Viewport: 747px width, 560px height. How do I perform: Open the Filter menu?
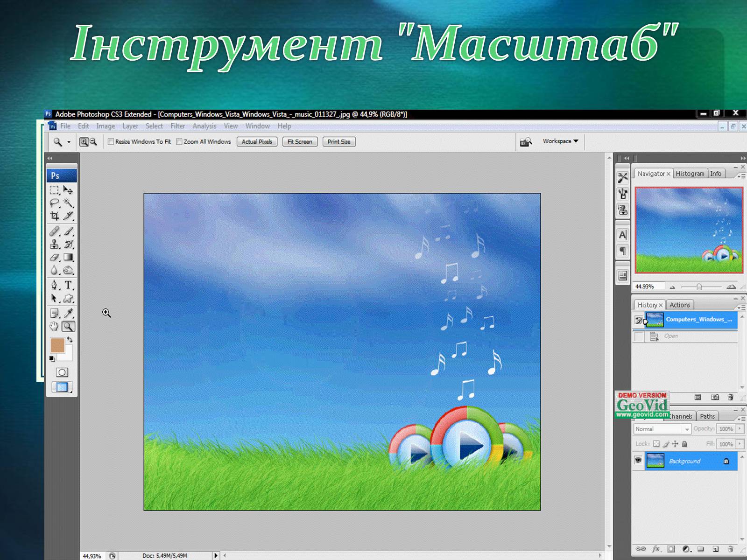[x=177, y=126]
